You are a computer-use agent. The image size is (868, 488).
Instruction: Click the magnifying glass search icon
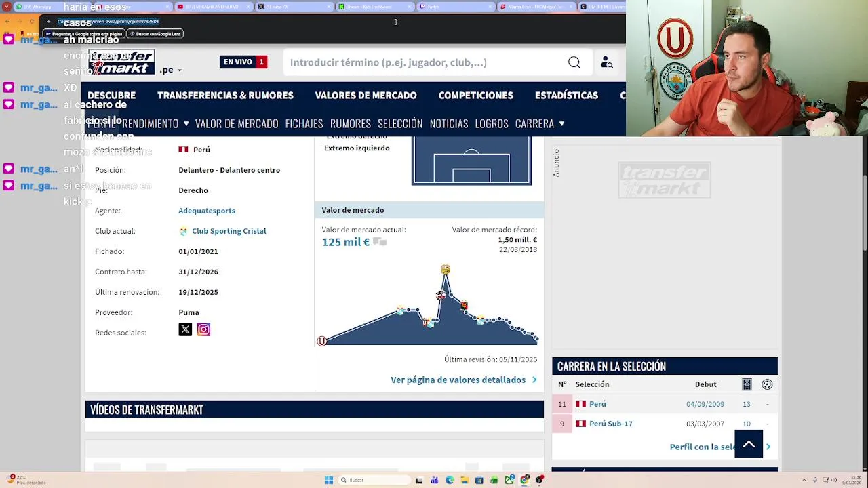[x=574, y=62]
